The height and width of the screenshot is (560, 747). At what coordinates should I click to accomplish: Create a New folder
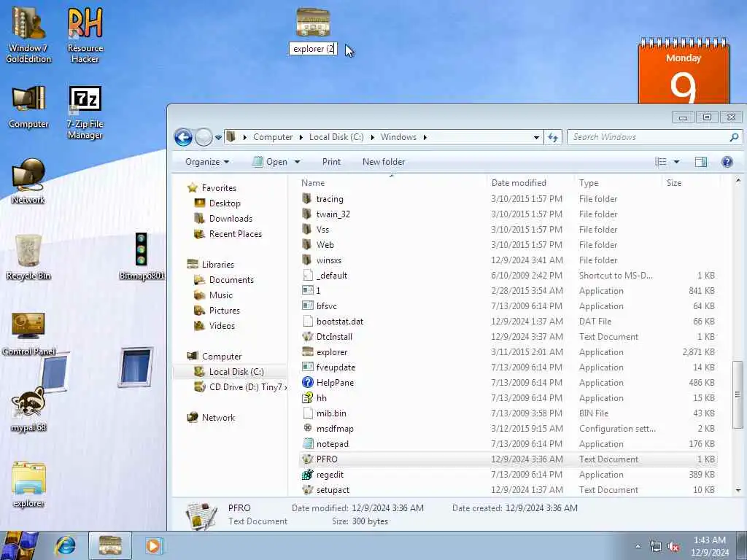click(x=384, y=162)
